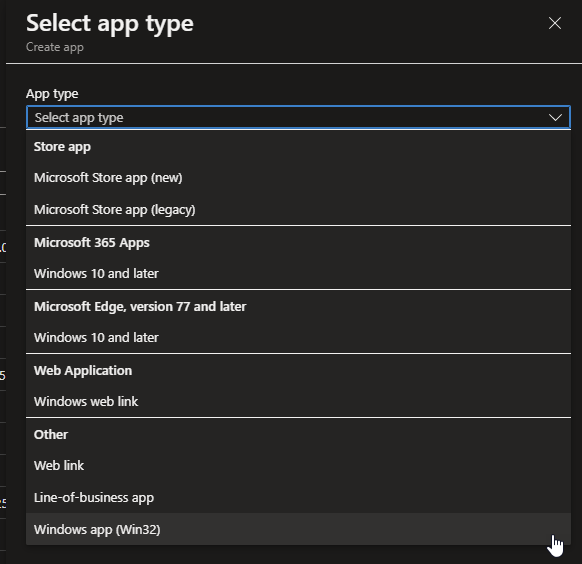Click the App type field label
This screenshot has height=564, width=582.
tap(52, 94)
